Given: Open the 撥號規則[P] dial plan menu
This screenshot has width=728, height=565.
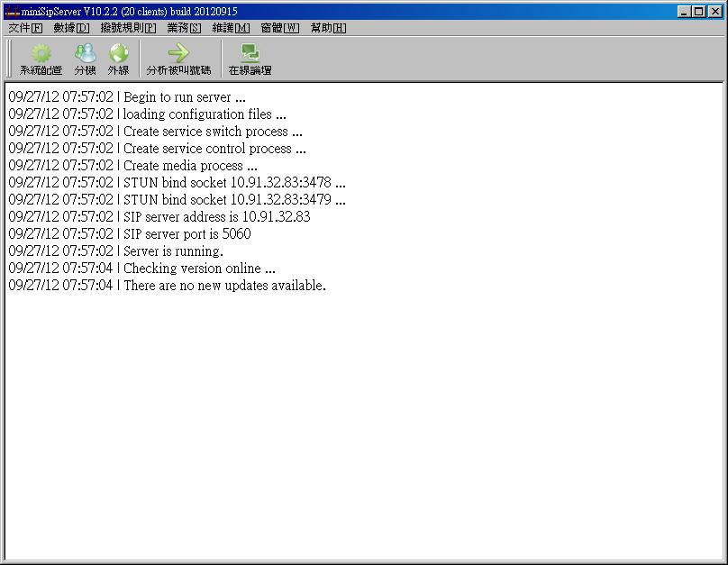Looking at the screenshot, I should click(128, 28).
